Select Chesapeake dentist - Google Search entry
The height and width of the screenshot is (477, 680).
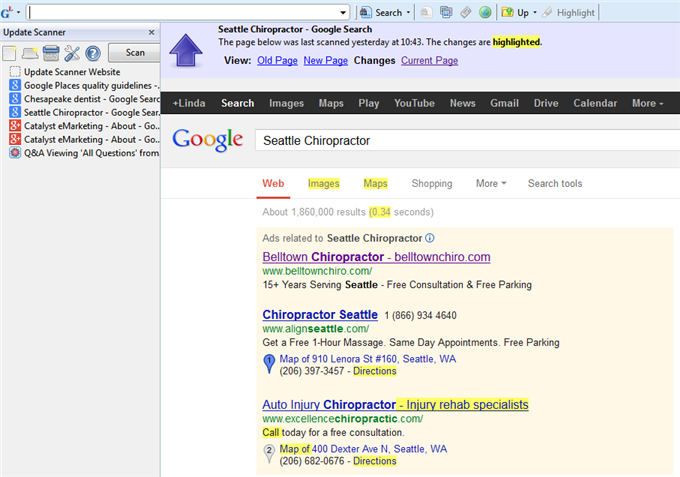[x=84, y=99]
